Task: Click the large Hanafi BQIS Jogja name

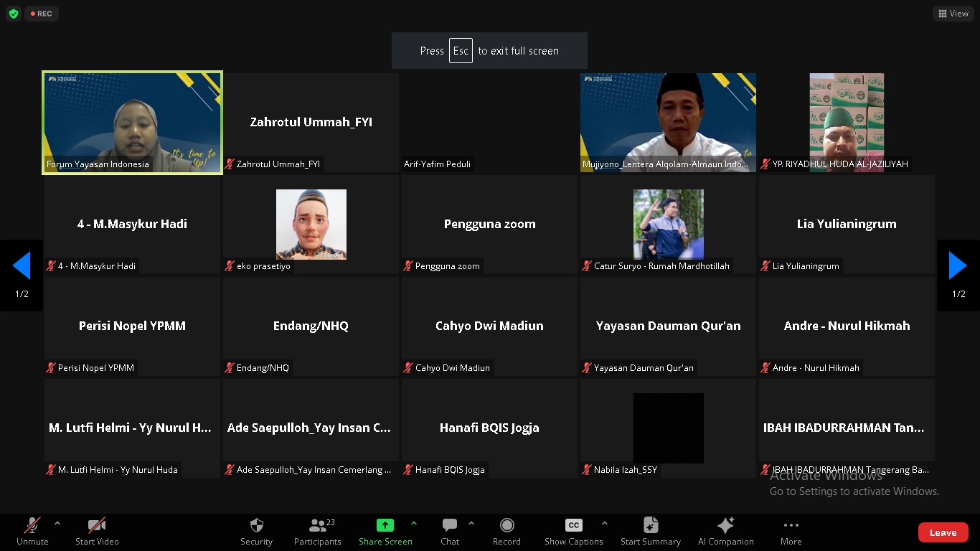Action: pos(489,428)
